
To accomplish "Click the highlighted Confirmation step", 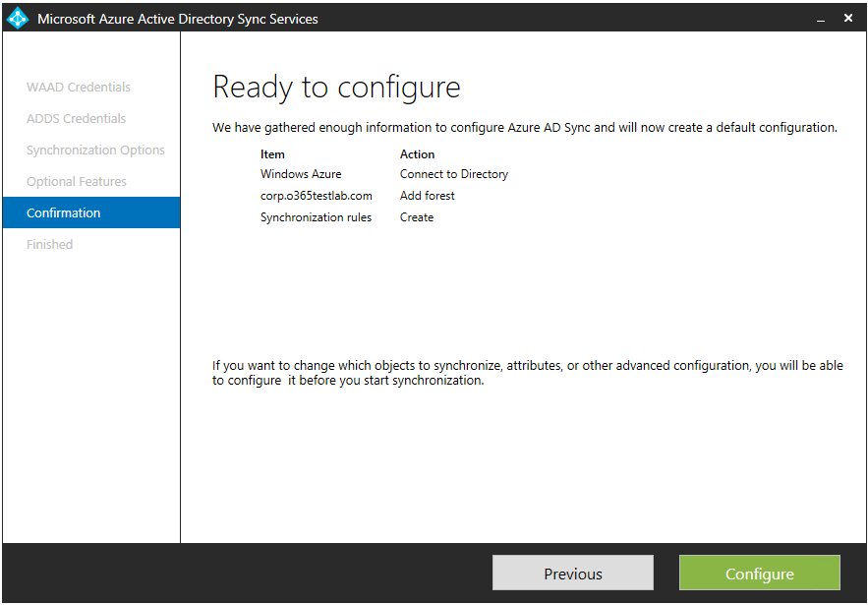I will (x=91, y=212).
